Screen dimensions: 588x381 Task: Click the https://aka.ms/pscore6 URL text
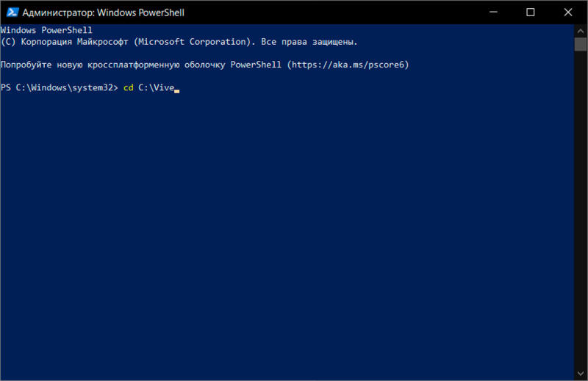tap(348, 65)
